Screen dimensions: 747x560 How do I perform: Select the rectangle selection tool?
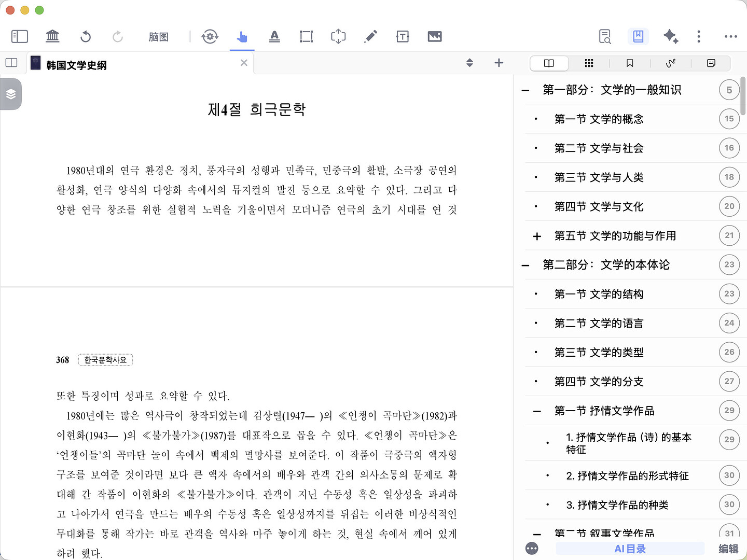306,36
